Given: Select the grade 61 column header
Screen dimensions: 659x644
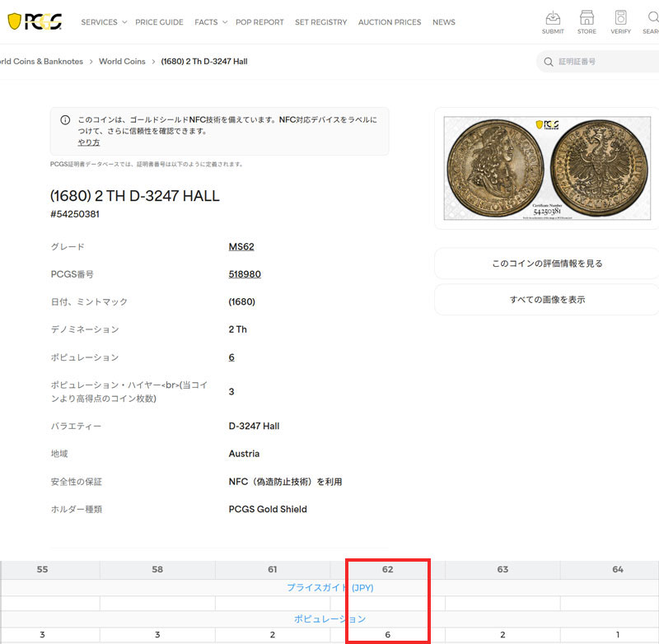Looking at the screenshot, I should coord(273,570).
